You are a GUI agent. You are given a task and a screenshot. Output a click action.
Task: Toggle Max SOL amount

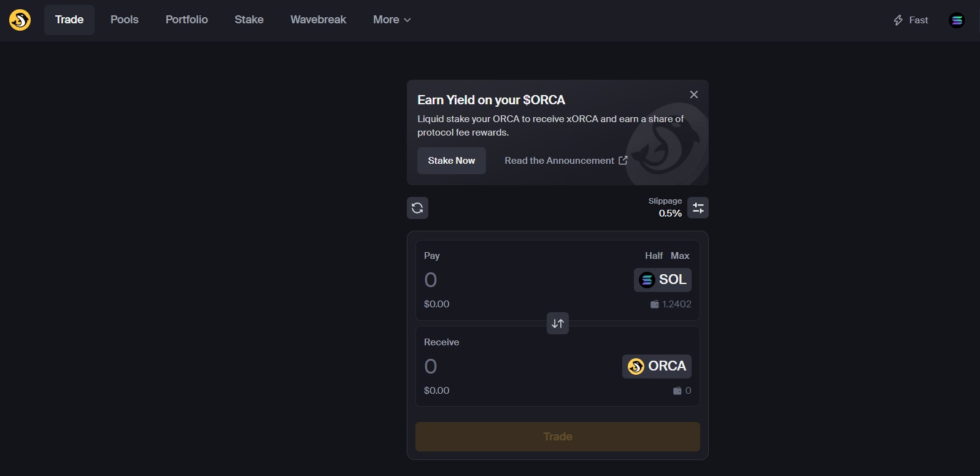[679, 256]
